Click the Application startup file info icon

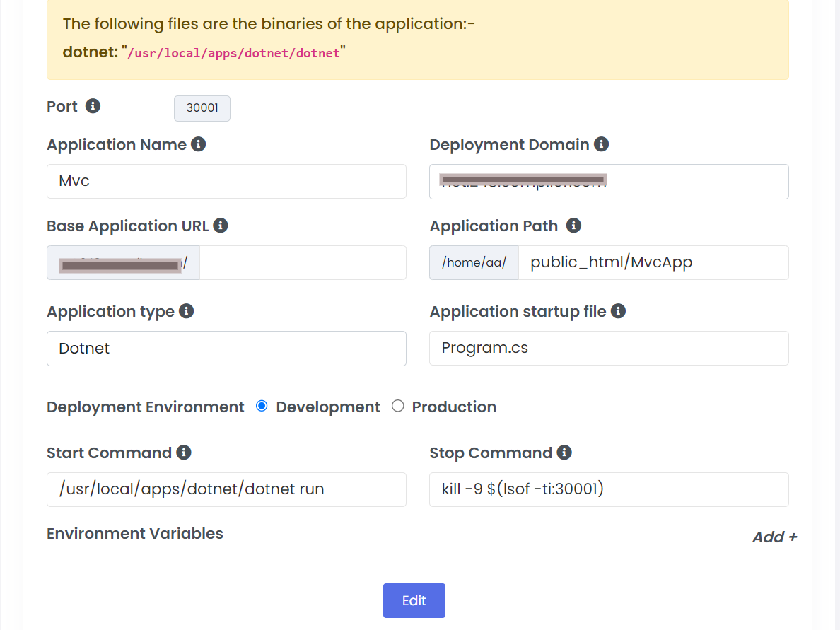618,311
